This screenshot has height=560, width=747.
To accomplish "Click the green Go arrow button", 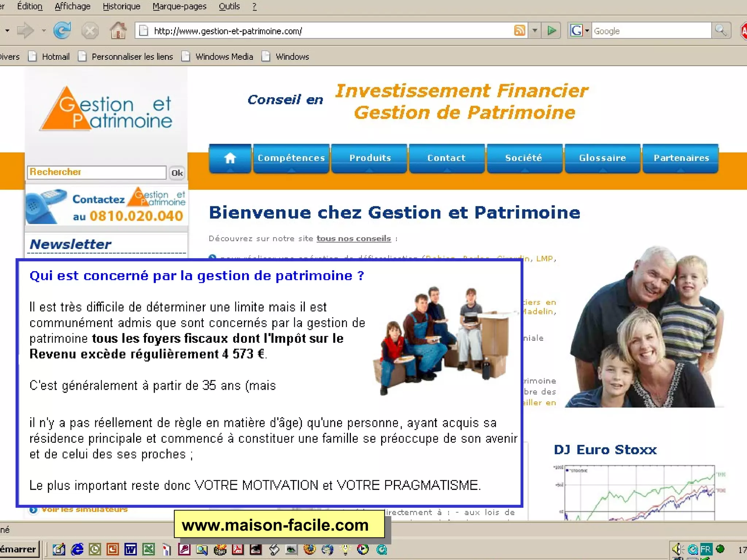I will point(551,31).
